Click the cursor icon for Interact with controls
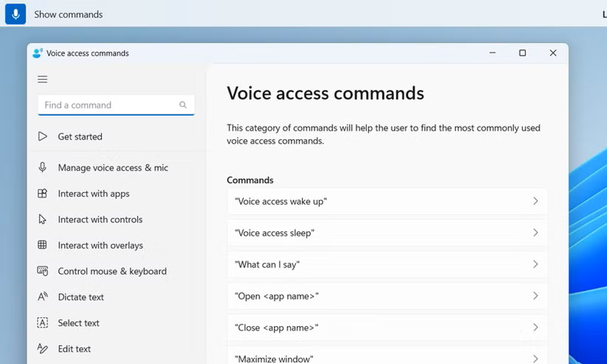607x364 pixels. coord(42,219)
